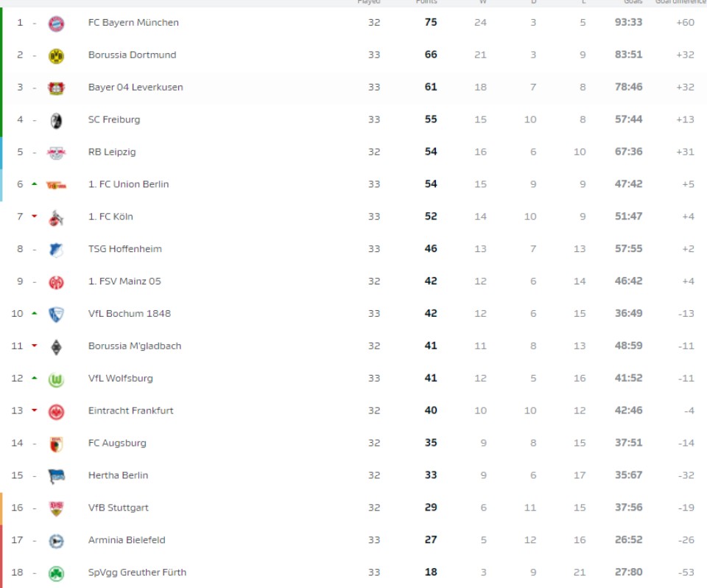Open the Arminia Bielefeld team link

pos(127,540)
